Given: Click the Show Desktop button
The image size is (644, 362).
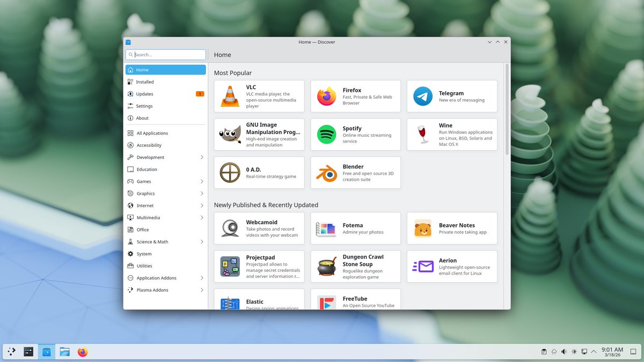Looking at the screenshot, I should 633,352.
